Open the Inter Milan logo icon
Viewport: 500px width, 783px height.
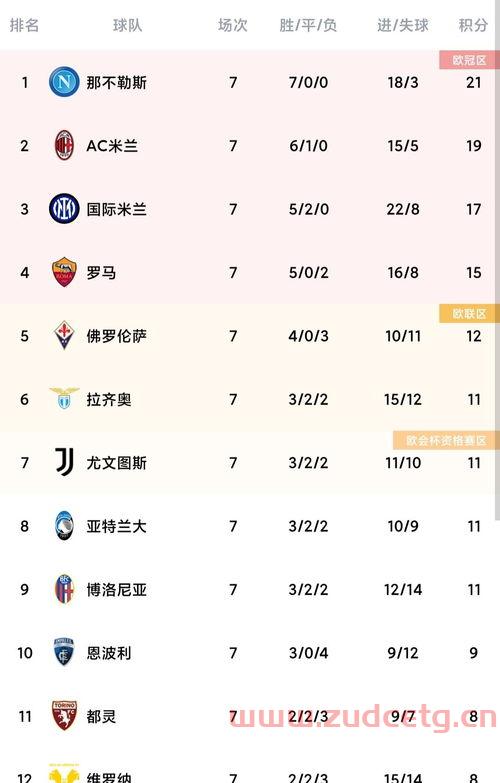tap(64, 209)
